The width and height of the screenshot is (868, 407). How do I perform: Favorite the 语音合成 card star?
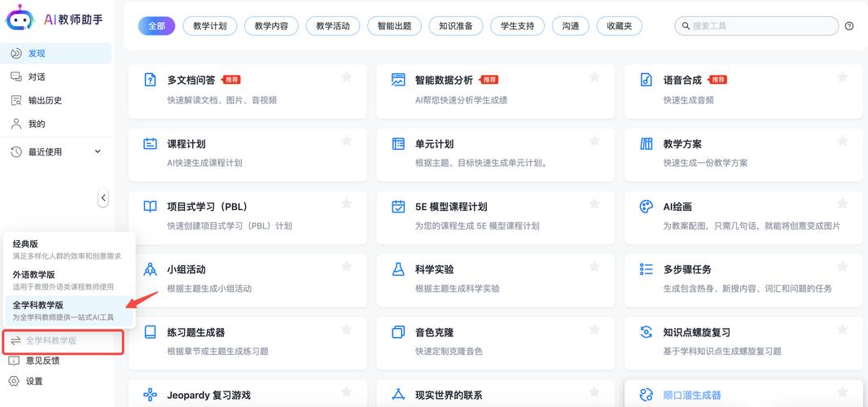click(x=843, y=77)
